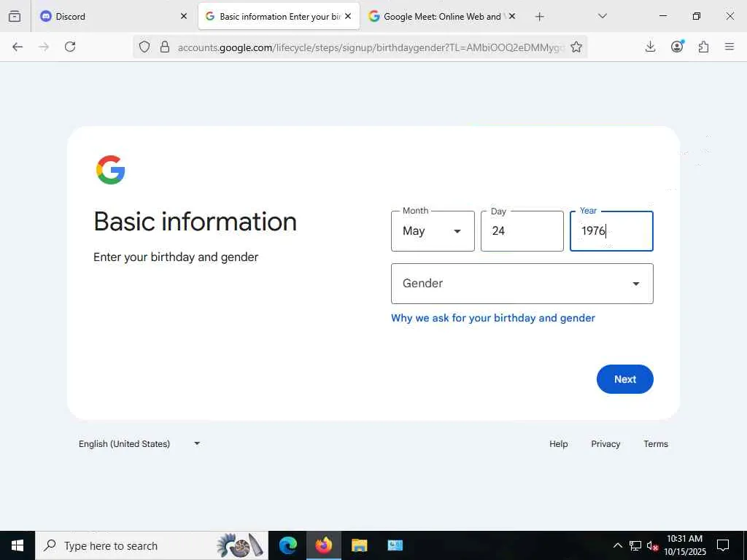
Task: Click the seashell search highlight image
Action: pos(239,545)
